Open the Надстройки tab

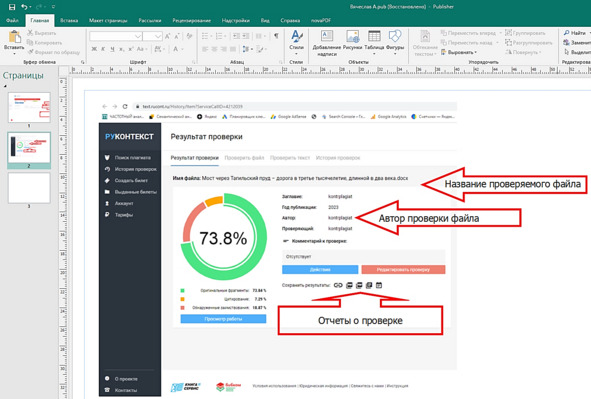point(236,20)
